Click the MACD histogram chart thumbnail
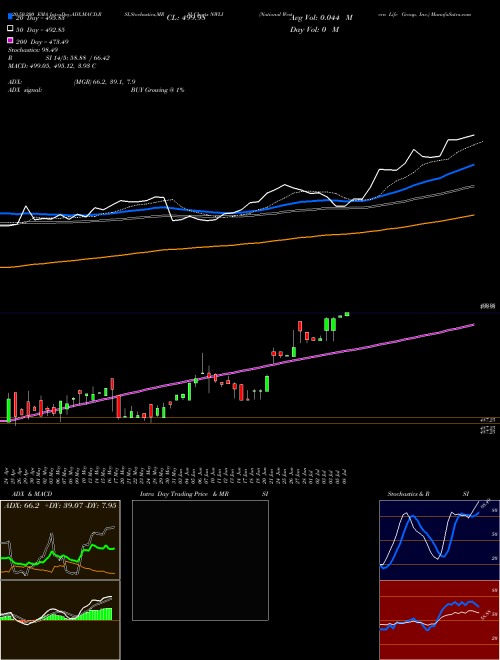The height and width of the screenshot is (660, 500). (60, 620)
